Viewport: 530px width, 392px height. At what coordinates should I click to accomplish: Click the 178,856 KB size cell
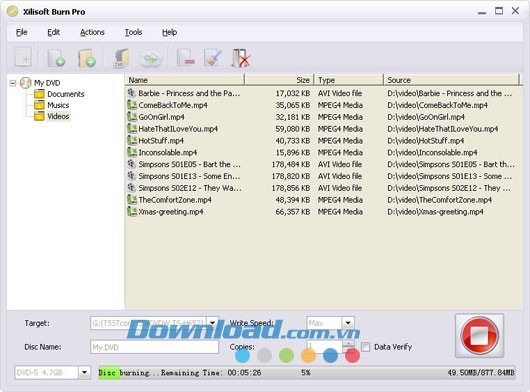tap(291, 188)
